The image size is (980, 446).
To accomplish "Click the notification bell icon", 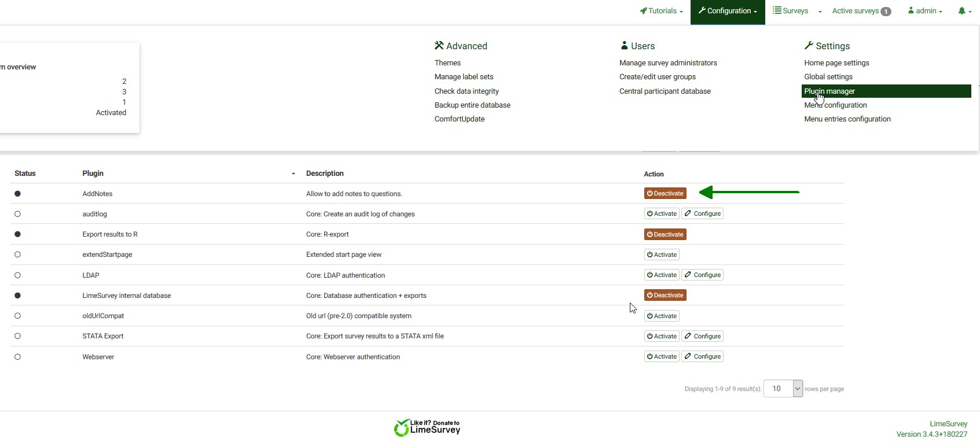I will point(961,11).
